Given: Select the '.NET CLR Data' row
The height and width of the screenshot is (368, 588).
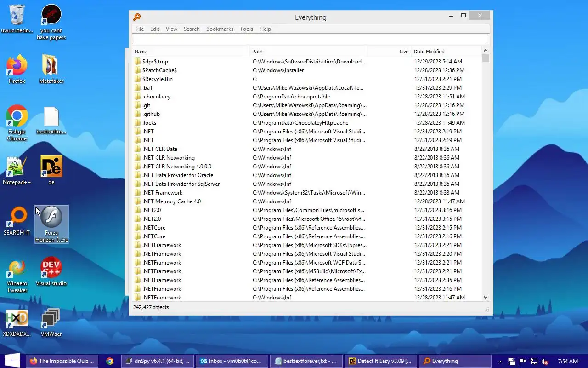Looking at the screenshot, I should (308, 149).
